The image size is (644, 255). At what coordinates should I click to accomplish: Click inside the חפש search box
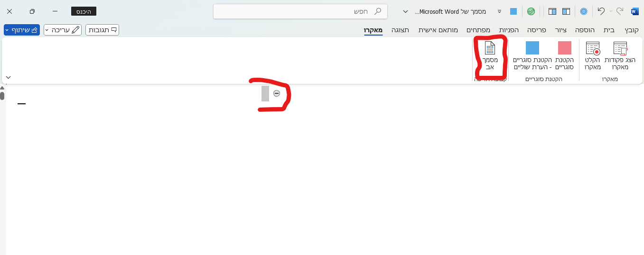299,11
